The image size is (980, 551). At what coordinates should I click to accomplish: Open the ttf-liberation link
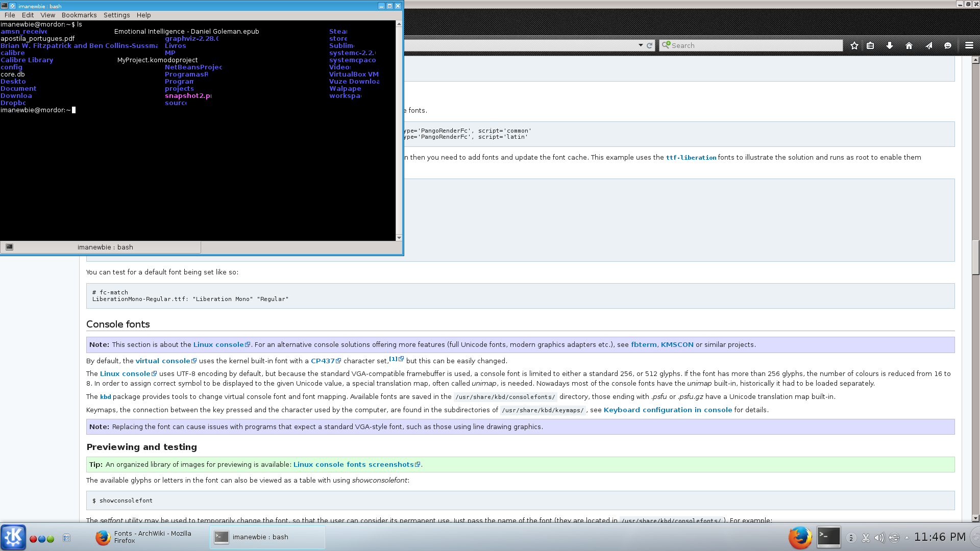(691, 158)
